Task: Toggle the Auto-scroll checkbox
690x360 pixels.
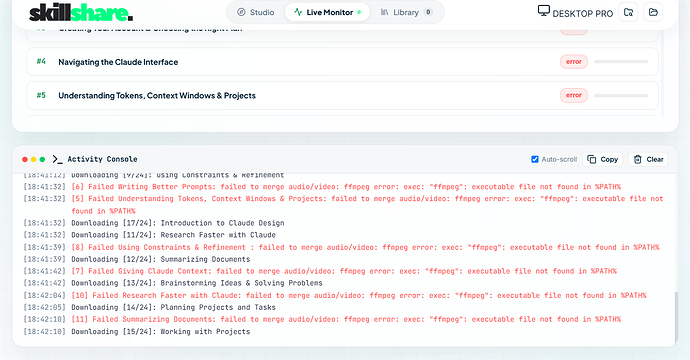Action: click(535, 159)
